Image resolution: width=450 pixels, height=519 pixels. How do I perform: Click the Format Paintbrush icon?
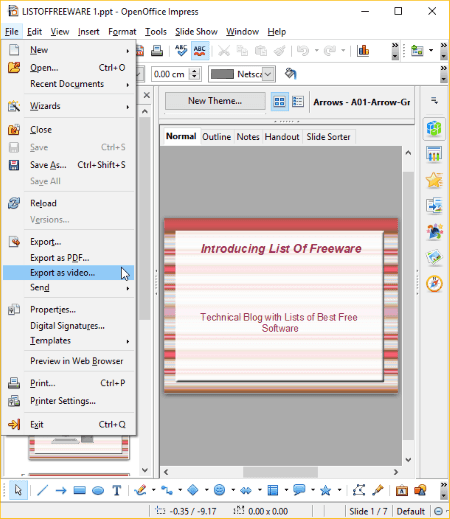(279, 51)
